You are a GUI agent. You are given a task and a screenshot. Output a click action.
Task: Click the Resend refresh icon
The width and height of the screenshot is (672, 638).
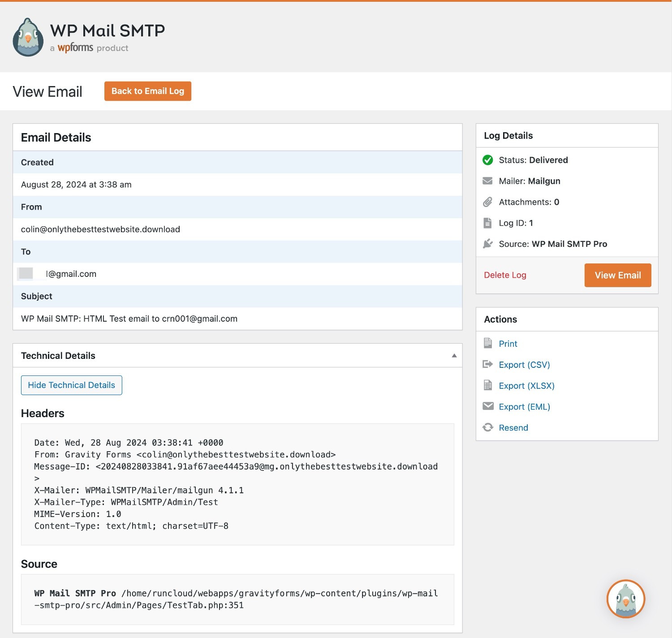pyautogui.click(x=487, y=427)
